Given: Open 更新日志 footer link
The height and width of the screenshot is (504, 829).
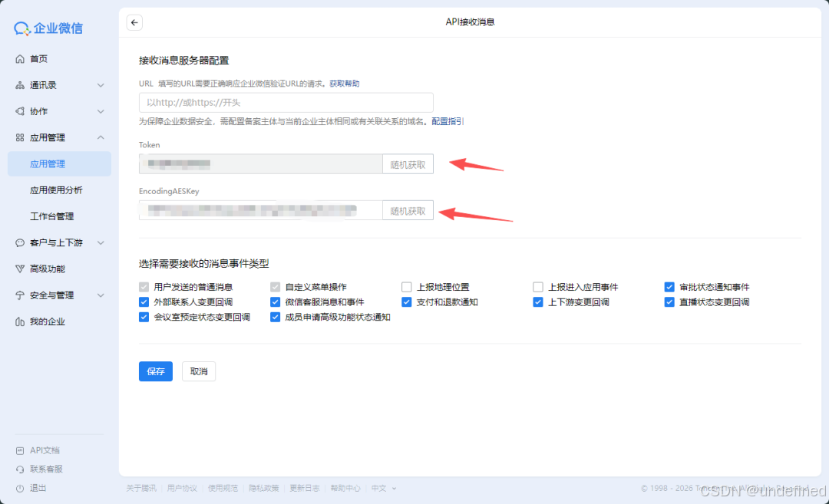Looking at the screenshot, I should (x=305, y=488).
